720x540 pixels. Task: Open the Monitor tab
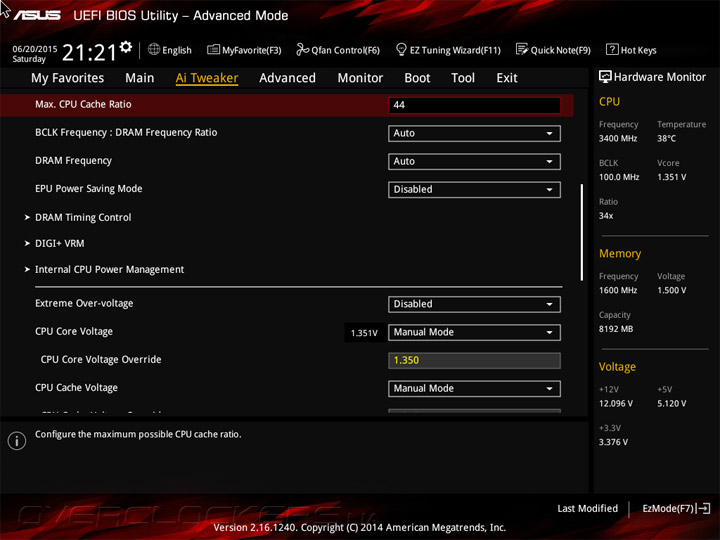(360, 78)
